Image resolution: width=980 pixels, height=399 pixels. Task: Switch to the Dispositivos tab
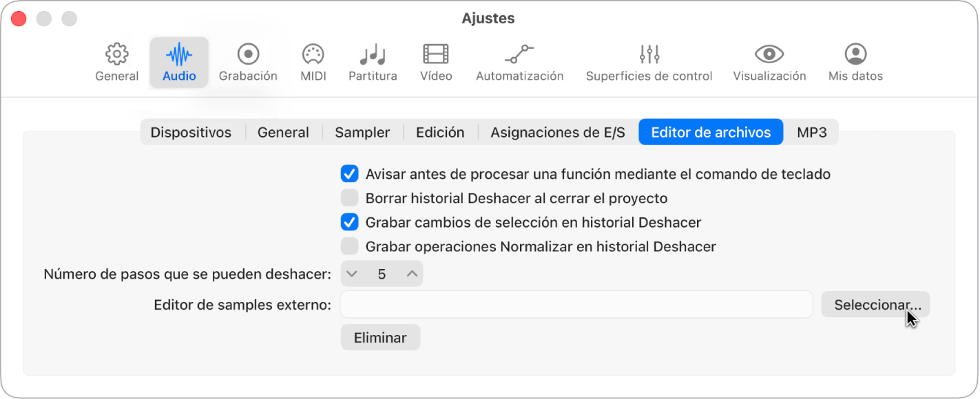[x=191, y=132]
